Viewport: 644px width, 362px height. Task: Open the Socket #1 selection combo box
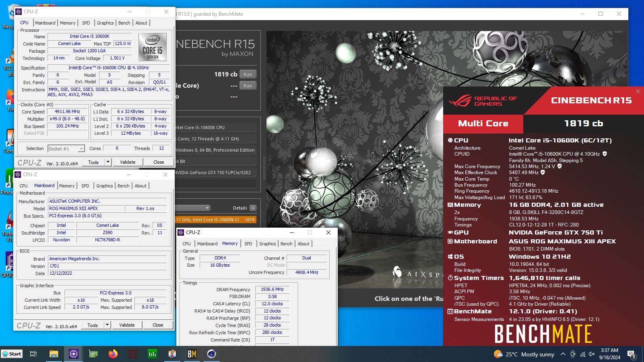click(66, 148)
